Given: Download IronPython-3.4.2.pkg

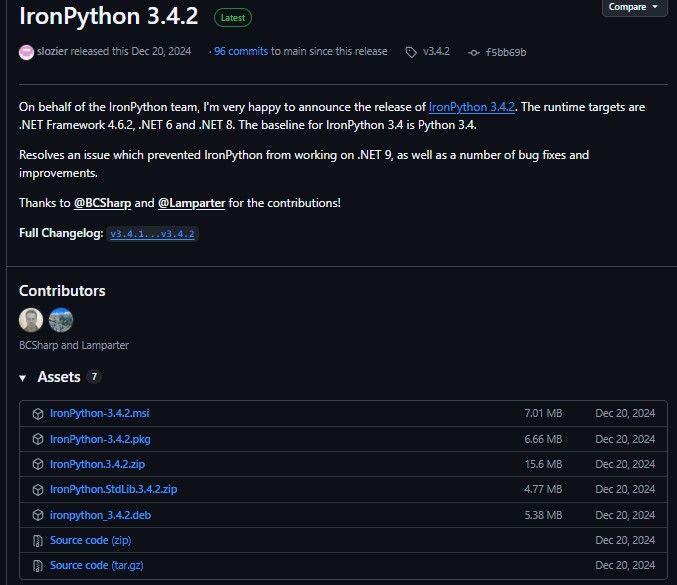Looking at the screenshot, I should 100,439.
